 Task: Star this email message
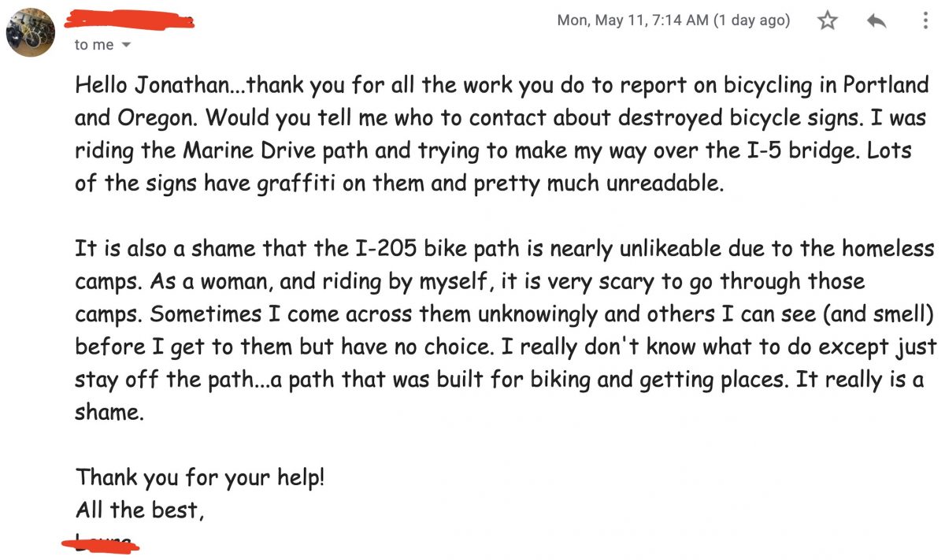[x=827, y=21]
